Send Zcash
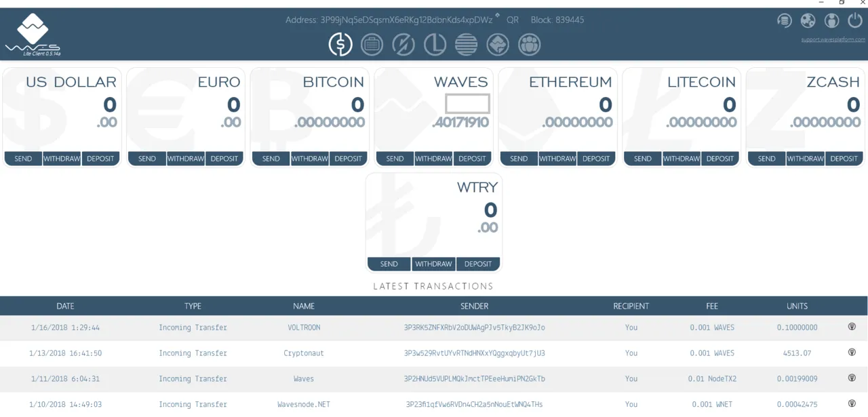This screenshot has width=868, height=417. [767, 159]
